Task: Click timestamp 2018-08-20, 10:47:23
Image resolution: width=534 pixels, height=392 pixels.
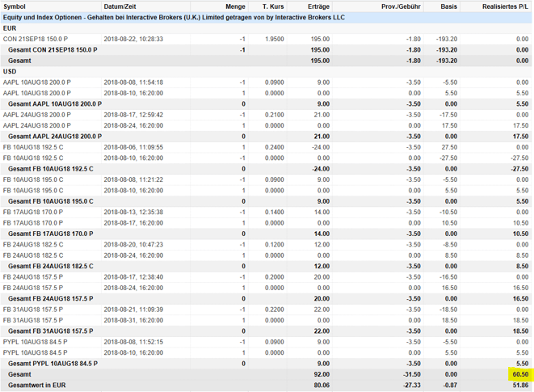Action: click(x=133, y=245)
